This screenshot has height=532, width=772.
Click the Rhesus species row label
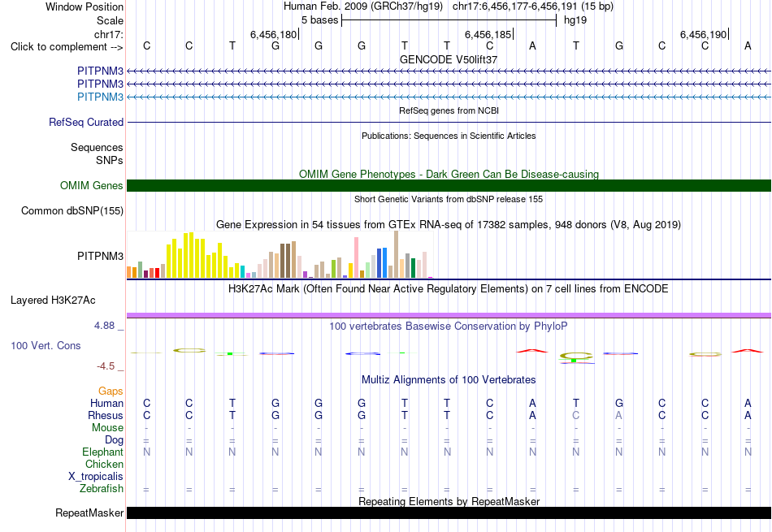(106, 415)
